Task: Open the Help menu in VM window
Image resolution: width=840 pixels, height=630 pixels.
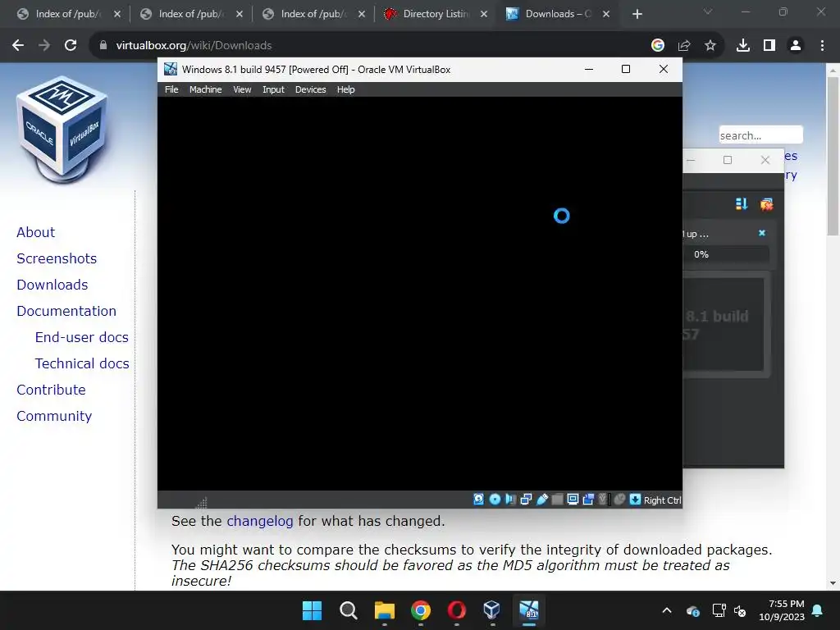Action: (x=345, y=89)
